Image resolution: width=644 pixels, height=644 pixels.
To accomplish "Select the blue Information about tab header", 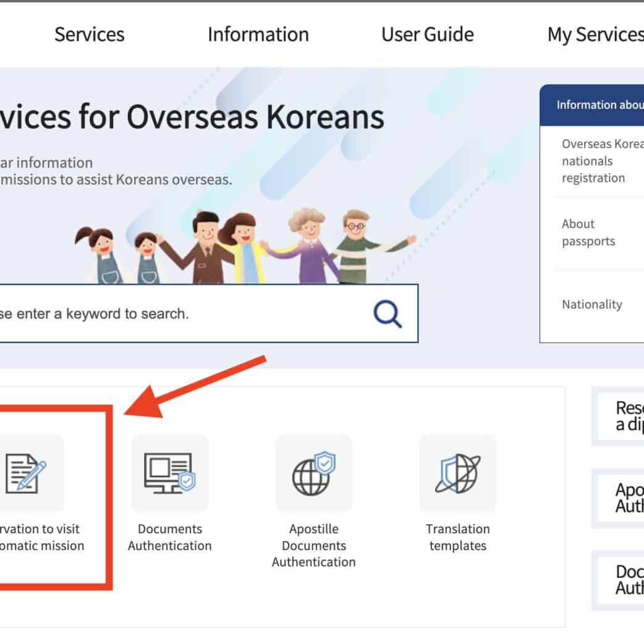I will tap(595, 105).
